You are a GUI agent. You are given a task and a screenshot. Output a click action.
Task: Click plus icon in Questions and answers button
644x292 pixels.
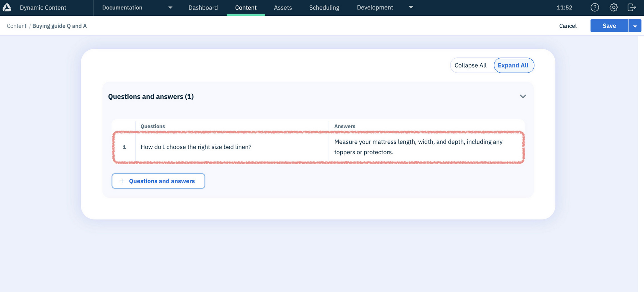tap(122, 181)
